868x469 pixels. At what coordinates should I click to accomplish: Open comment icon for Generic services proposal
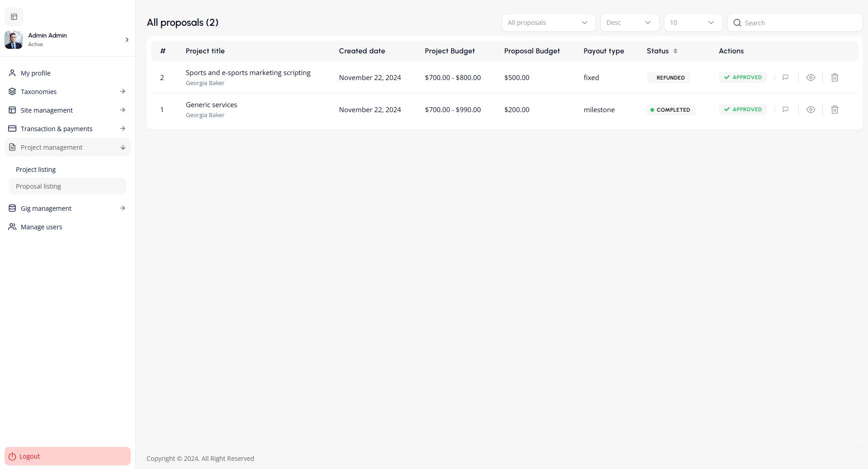tap(785, 109)
